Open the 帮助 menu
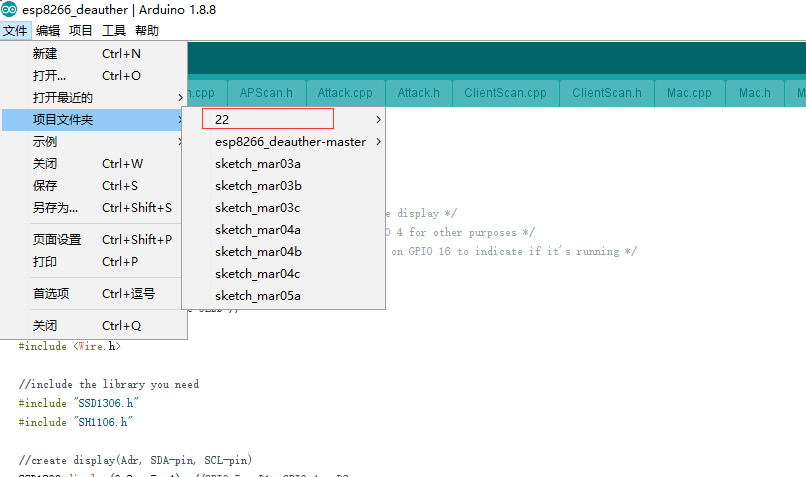806x477 pixels. 147,31
